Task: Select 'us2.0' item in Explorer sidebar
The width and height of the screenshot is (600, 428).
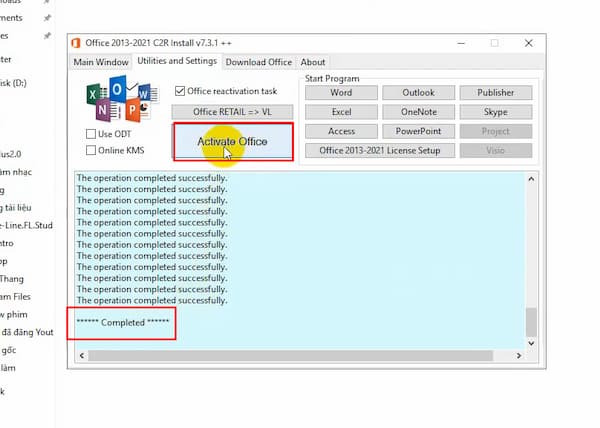Action: pyautogui.click(x=11, y=154)
